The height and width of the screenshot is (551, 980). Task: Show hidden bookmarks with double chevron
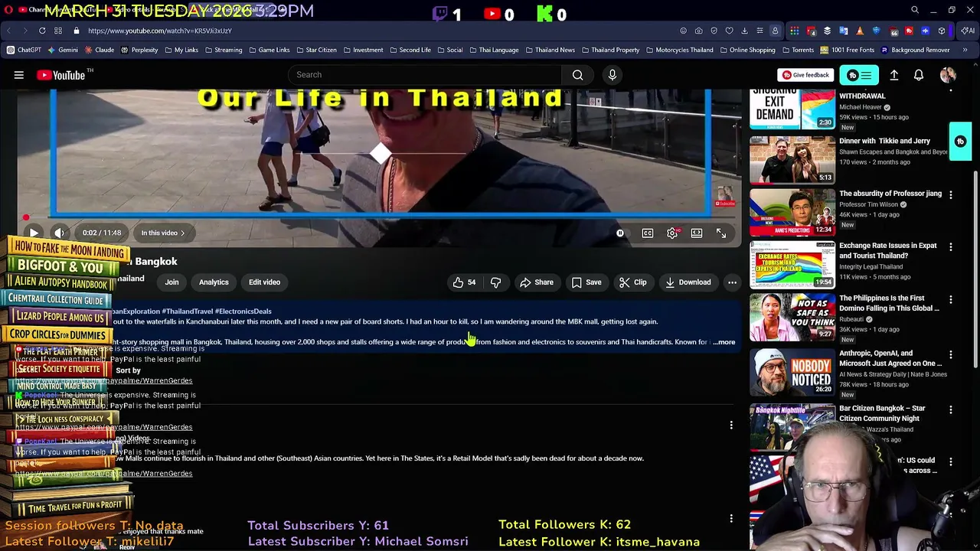[x=965, y=50]
